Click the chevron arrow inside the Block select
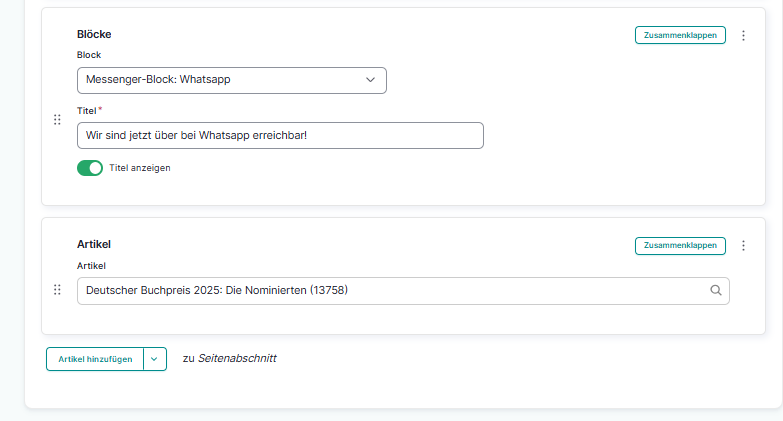 [370, 80]
